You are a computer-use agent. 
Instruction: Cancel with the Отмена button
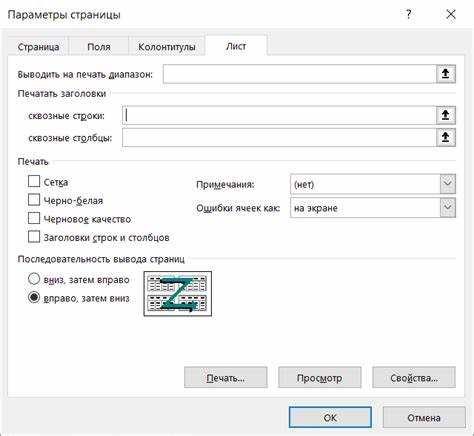coord(424,417)
